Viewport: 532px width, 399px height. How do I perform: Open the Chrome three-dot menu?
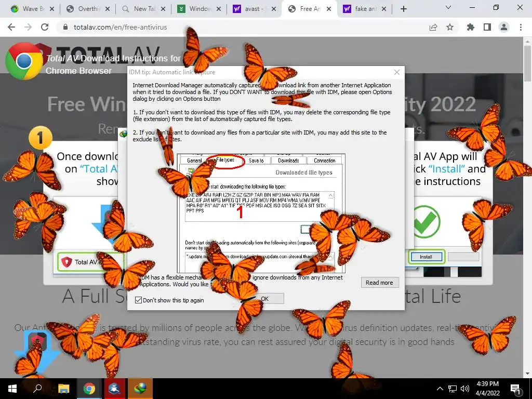521,27
